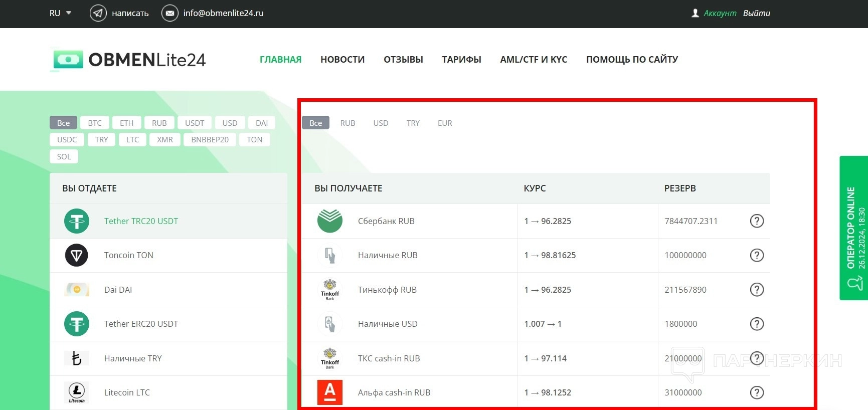Filter receive currencies by TRY
This screenshot has width=868, height=410.
tap(413, 123)
